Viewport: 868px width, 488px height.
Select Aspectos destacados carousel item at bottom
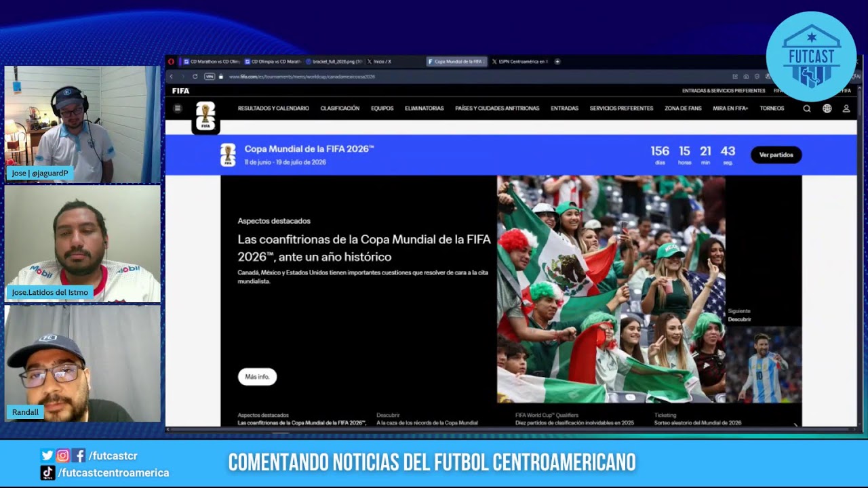302,419
